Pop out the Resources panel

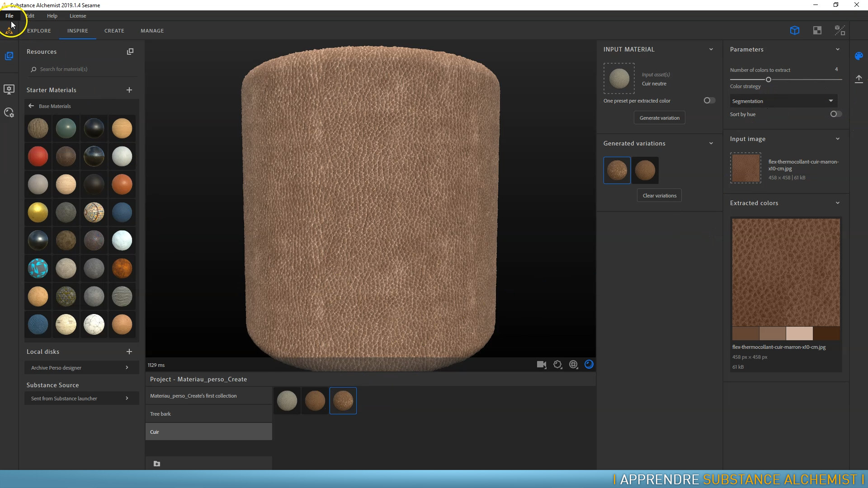pos(130,52)
